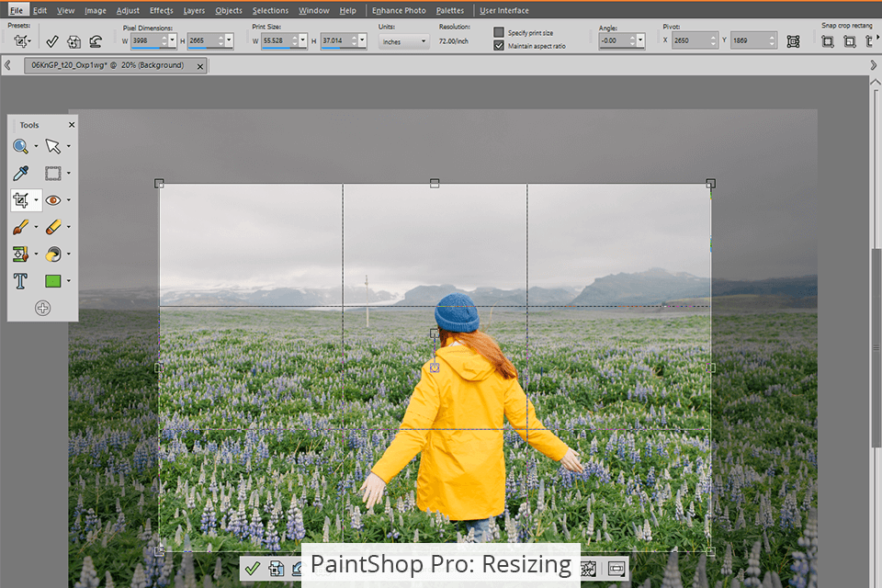Close the 06KnGP_t20_Oxp1wg document tab
Image resolution: width=882 pixels, height=588 pixels.
point(199,66)
